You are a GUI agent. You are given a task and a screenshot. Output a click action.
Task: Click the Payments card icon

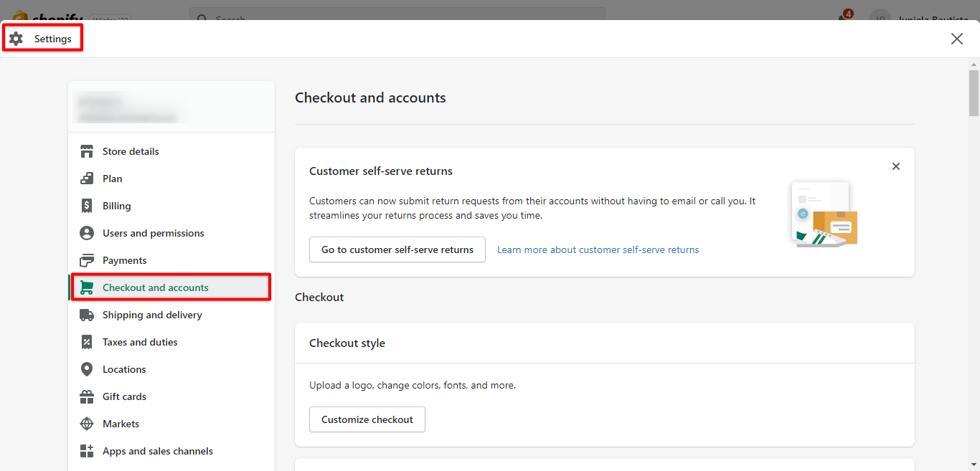pyautogui.click(x=87, y=260)
